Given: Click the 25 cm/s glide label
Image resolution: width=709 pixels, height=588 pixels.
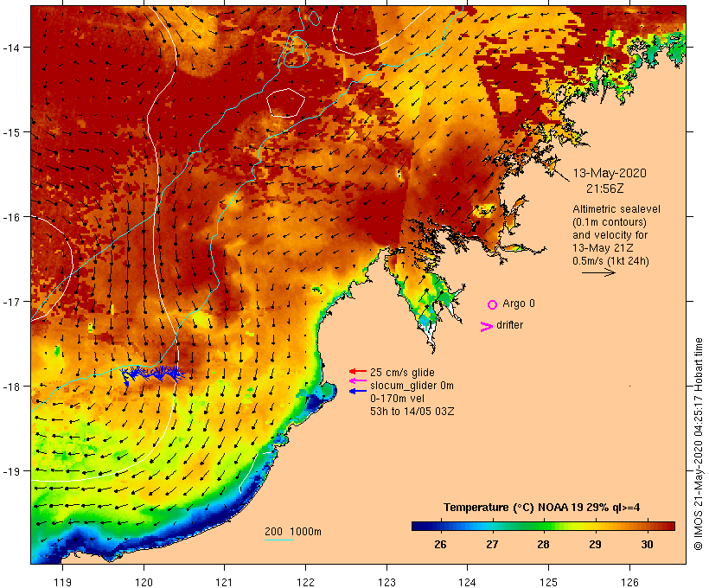Looking at the screenshot, I should click(402, 372).
